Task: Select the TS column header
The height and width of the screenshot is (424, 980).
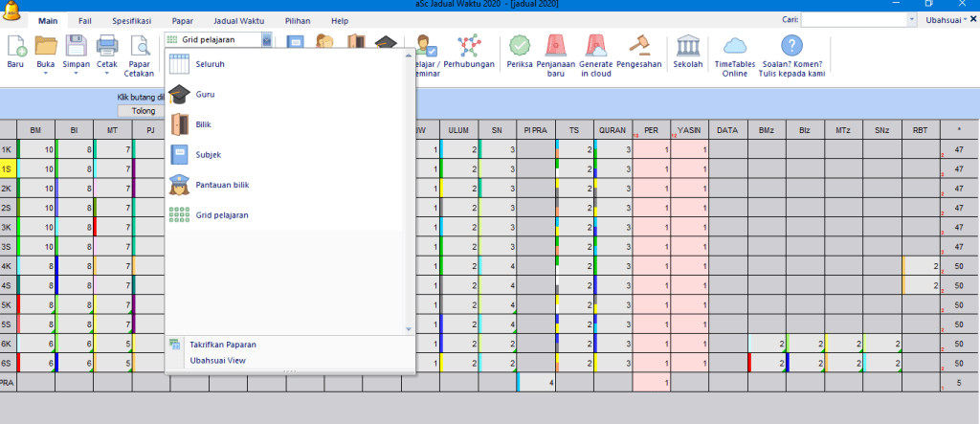Action: [575, 130]
